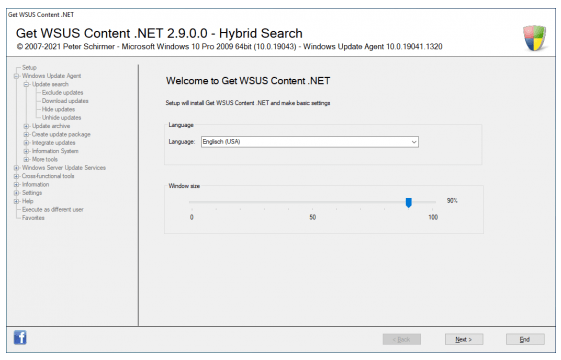Screen dimensions: 561x360
Task: Click the Language dropdown arrow
Action: pyautogui.click(x=414, y=142)
